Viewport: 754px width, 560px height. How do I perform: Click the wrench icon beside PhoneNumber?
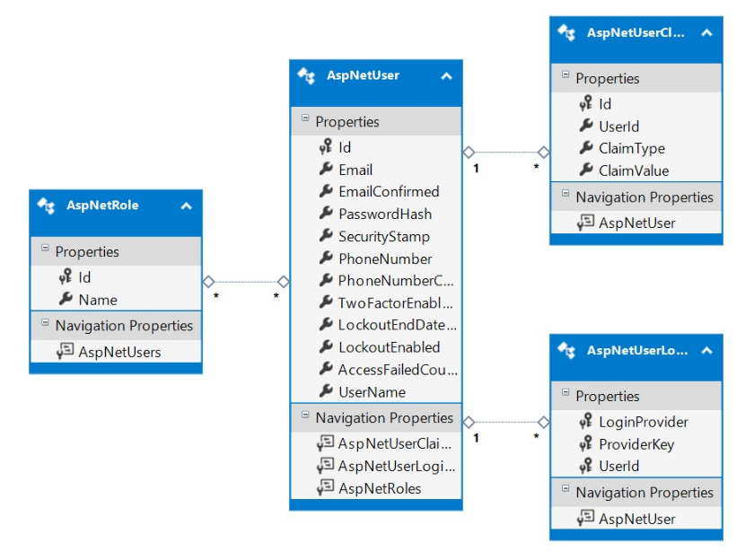coord(326,258)
